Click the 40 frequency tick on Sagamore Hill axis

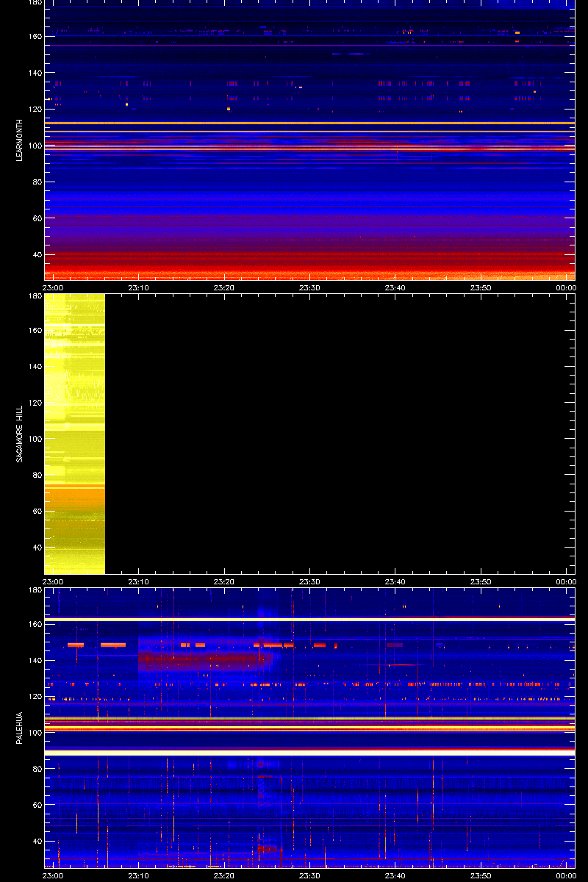click(x=36, y=548)
